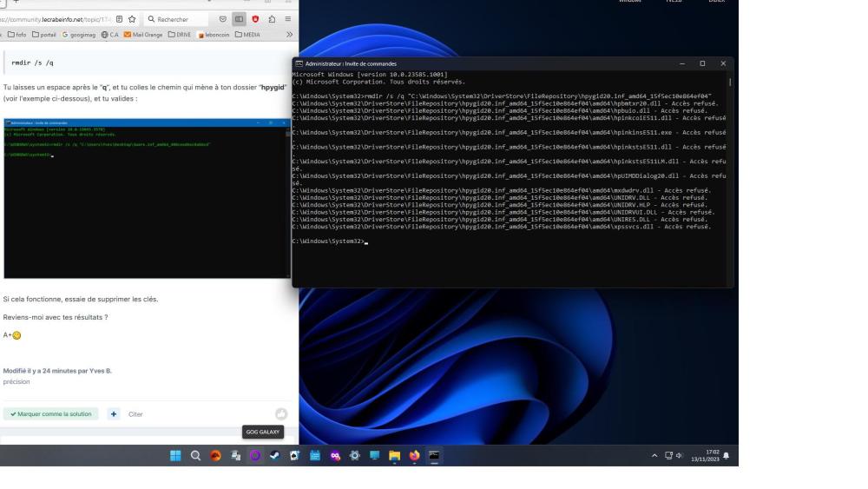Open the Pocket save icon

pos(223,18)
